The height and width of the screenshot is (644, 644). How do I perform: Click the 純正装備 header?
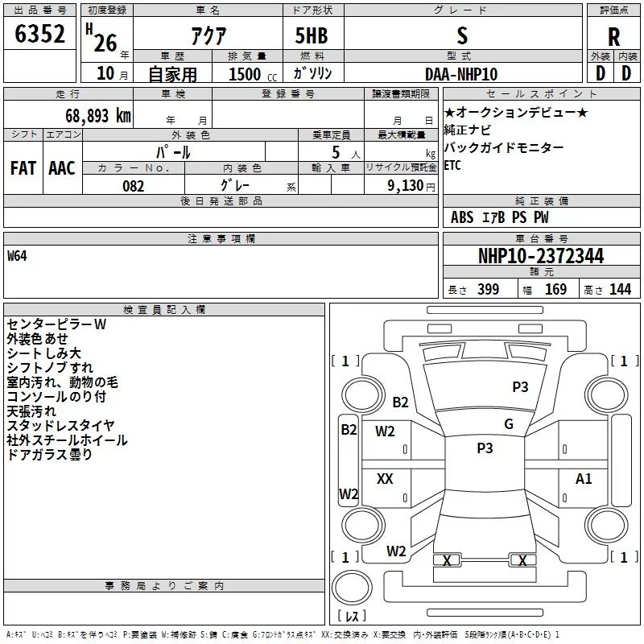541,200
